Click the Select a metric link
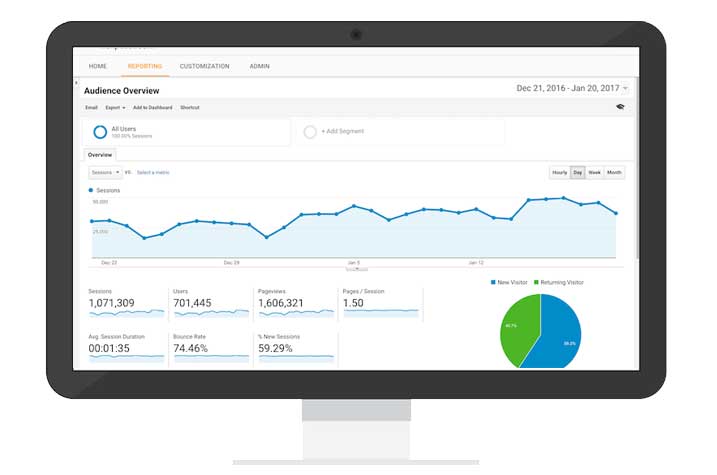 click(153, 172)
